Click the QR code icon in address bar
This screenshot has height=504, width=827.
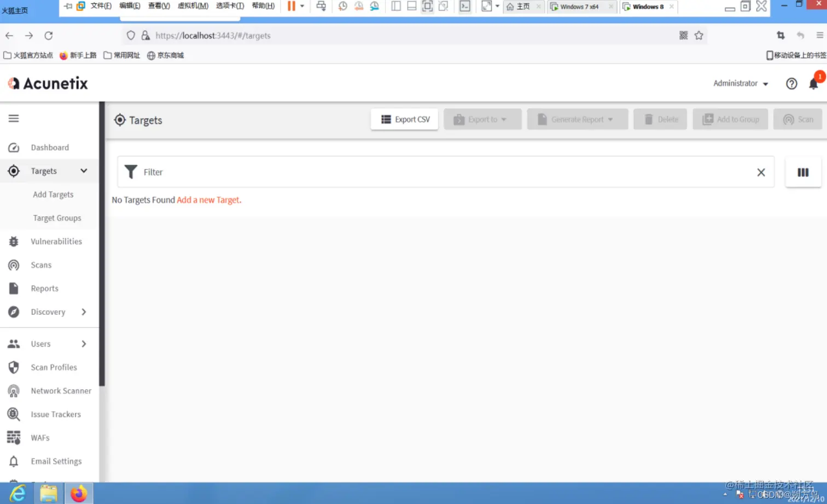[684, 36]
